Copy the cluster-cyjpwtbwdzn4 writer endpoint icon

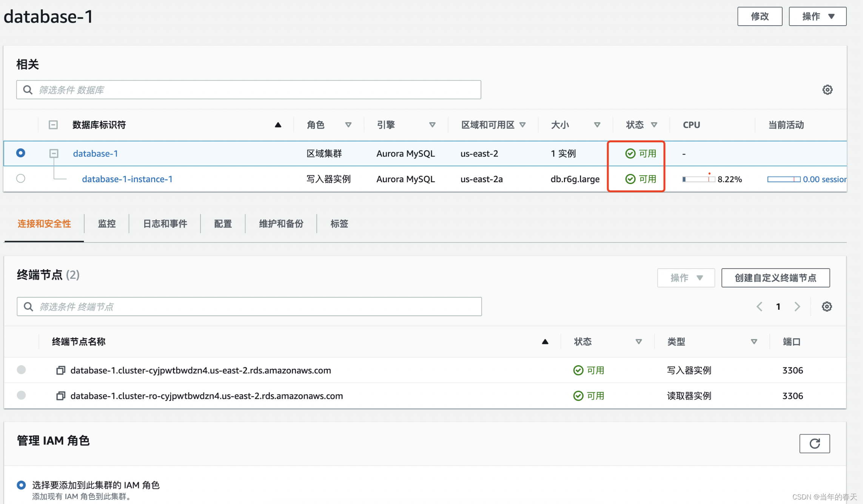(x=60, y=370)
